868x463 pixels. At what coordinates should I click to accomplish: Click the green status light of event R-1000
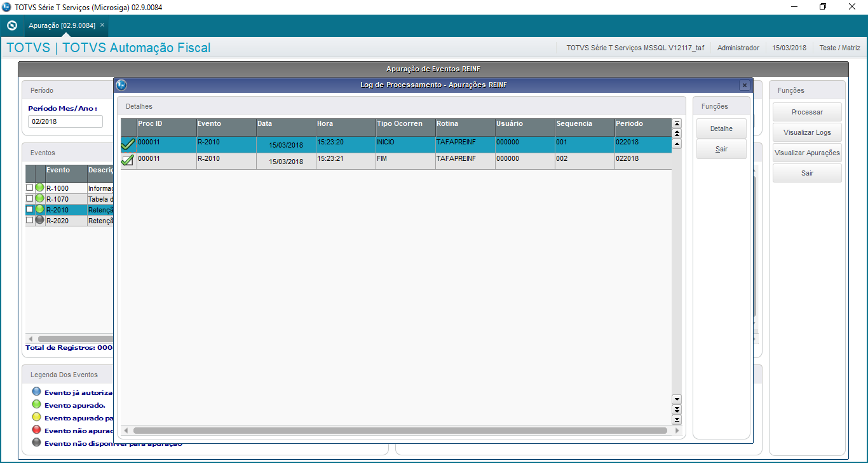click(x=39, y=188)
